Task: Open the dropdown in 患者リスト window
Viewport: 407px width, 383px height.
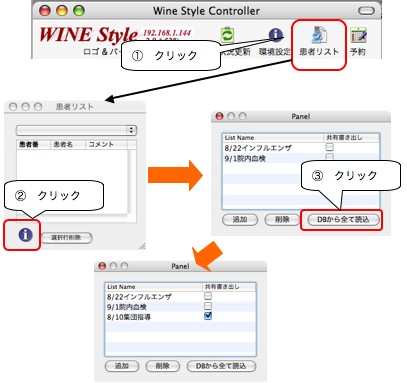Action: [x=76, y=130]
